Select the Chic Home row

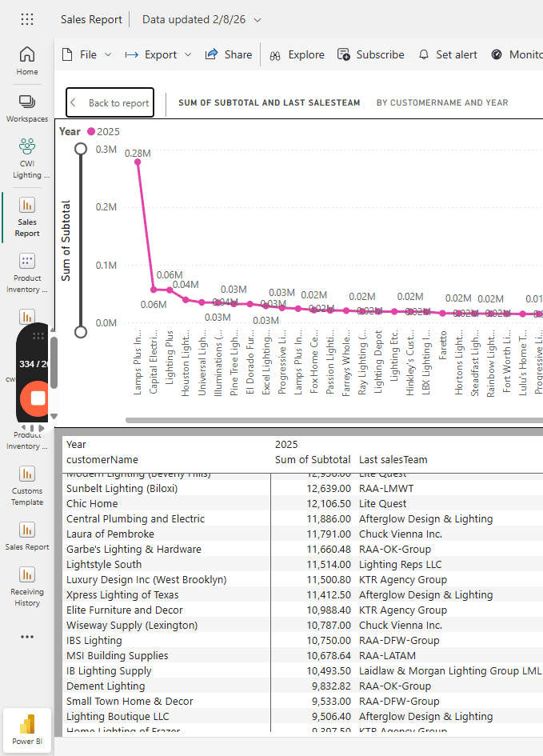(x=304, y=504)
